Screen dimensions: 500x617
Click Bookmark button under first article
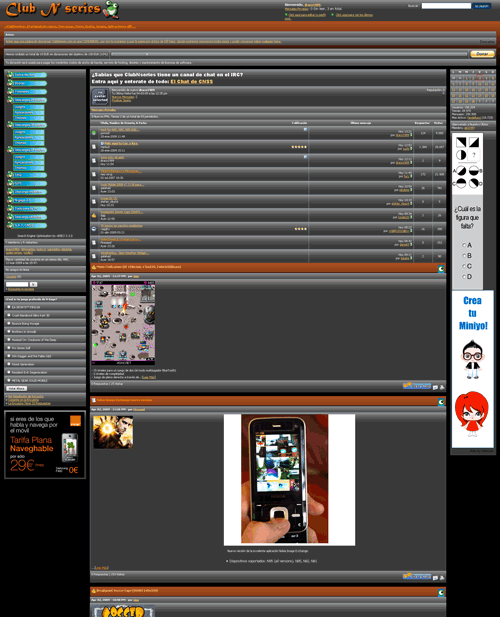[x=417, y=386]
